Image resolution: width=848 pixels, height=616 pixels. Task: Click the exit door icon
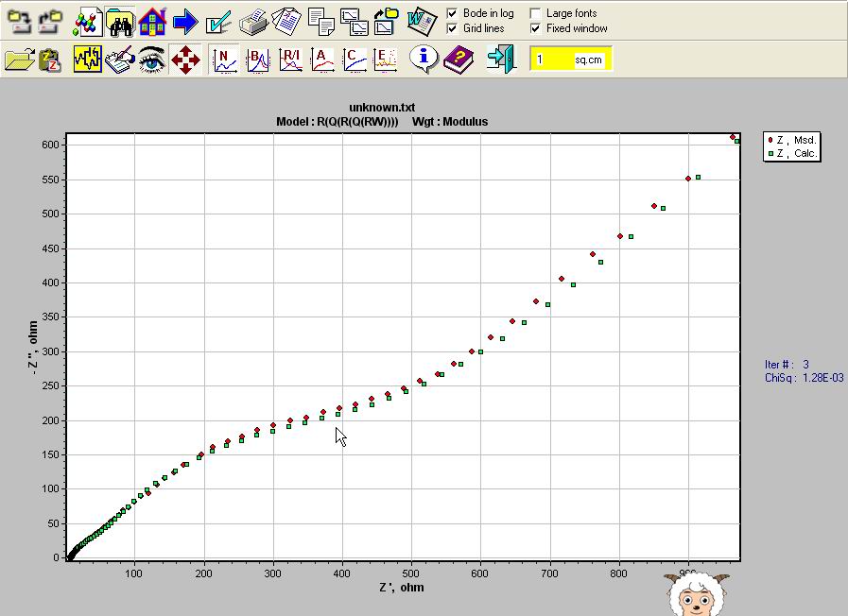[501, 60]
